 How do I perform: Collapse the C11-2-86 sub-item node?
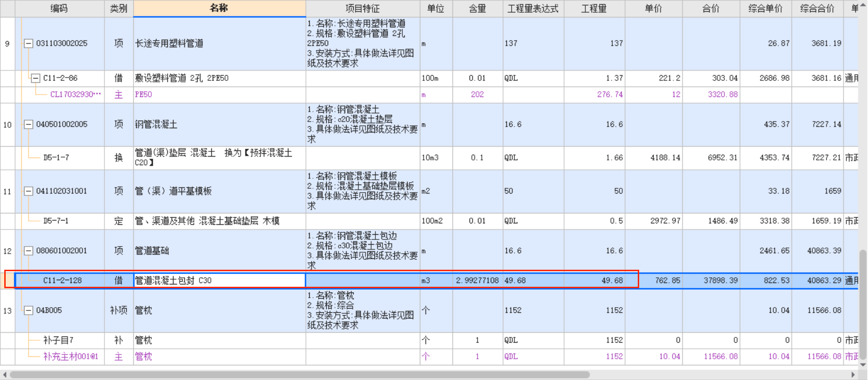[35, 79]
